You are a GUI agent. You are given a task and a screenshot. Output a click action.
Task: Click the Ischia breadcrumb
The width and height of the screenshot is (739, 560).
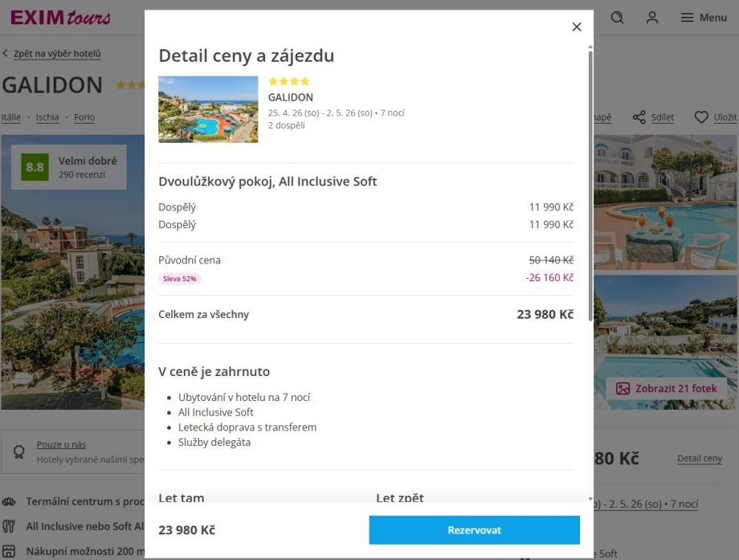pyautogui.click(x=47, y=117)
